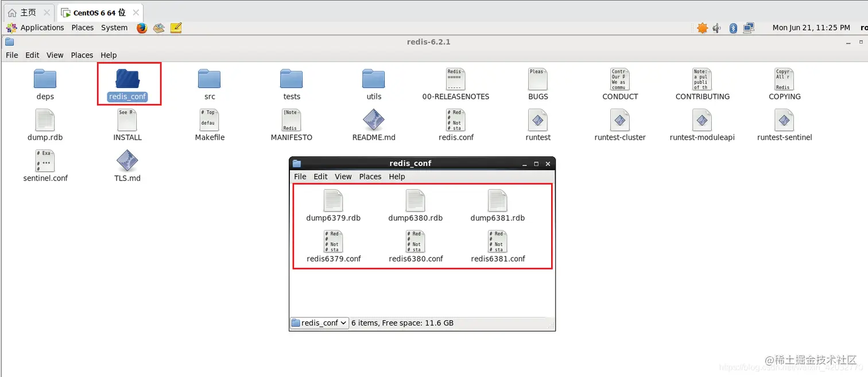
Task: Minimize the redis_conf window
Action: pos(525,164)
